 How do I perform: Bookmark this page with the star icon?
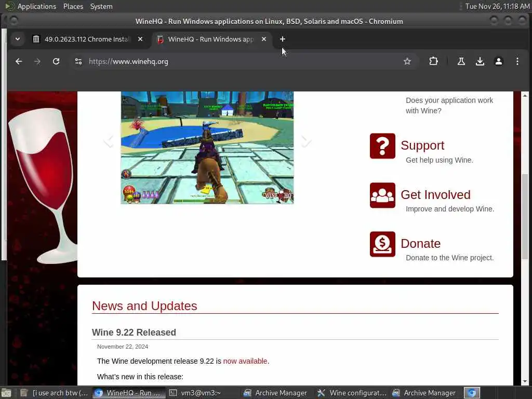click(407, 61)
